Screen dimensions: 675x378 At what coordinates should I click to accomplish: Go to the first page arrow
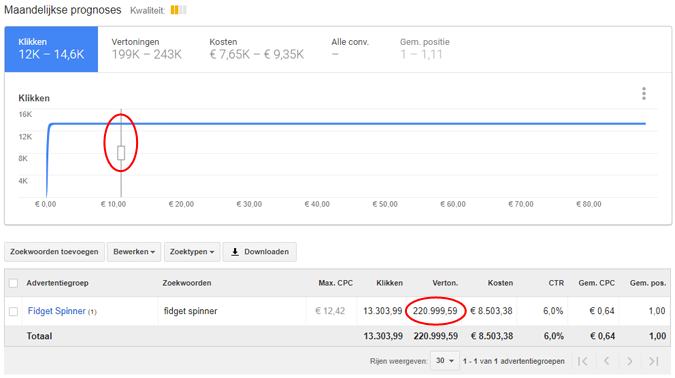pyautogui.click(x=582, y=361)
